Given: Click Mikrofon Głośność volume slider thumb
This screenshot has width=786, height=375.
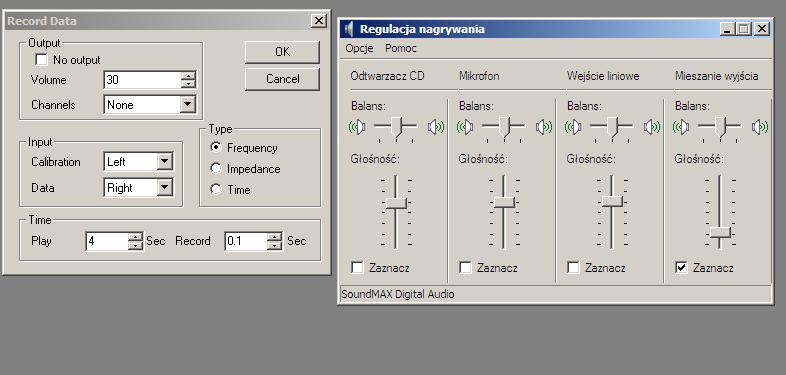Looking at the screenshot, I should tap(504, 202).
